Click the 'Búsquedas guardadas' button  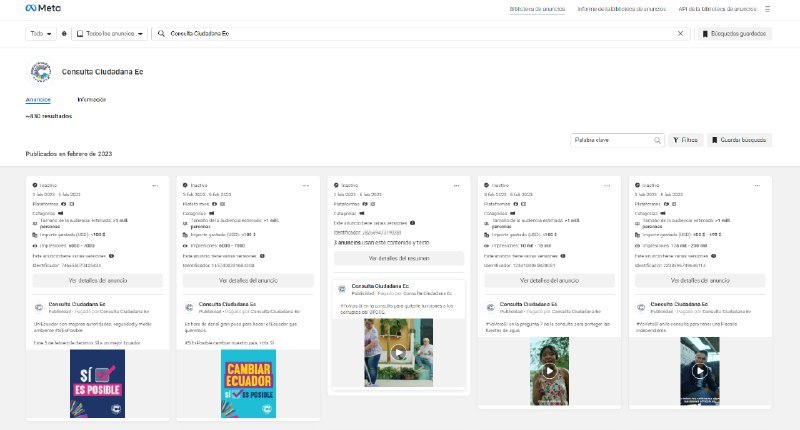(x=734, y=34)
